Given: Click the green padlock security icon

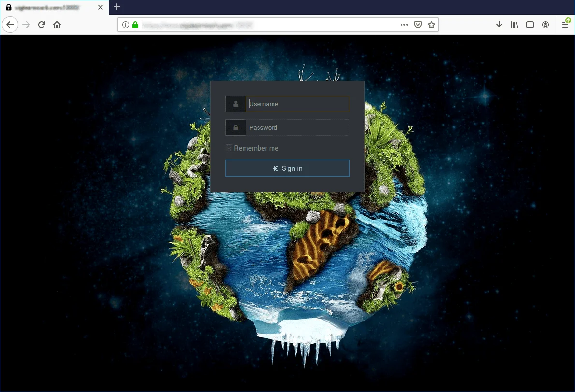Looking at the screenshot, I should 135,25.
